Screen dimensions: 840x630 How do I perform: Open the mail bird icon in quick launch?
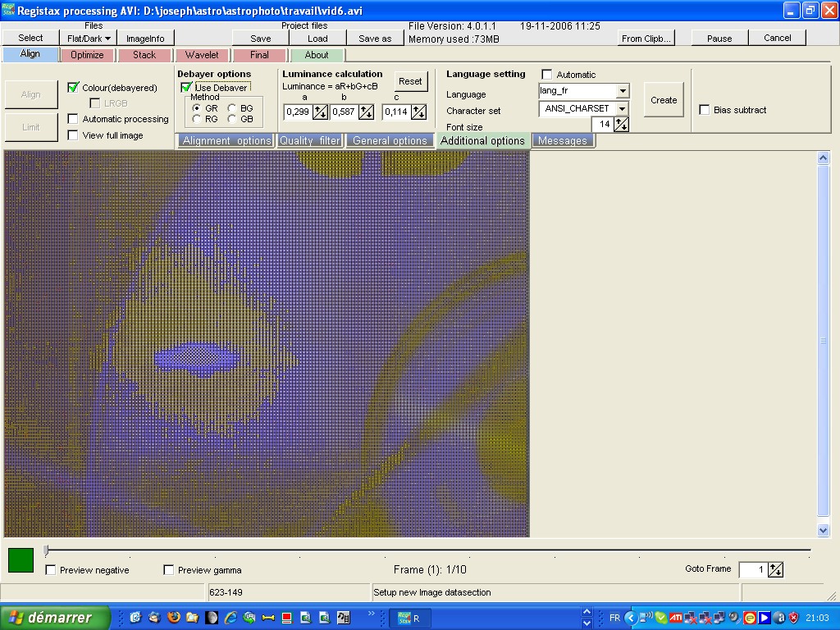(x=154, y=618)
